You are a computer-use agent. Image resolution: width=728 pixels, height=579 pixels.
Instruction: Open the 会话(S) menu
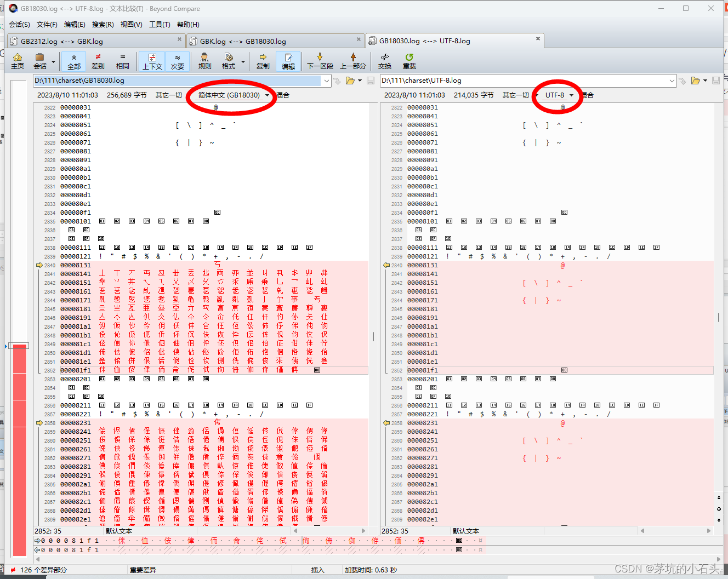click(x=19, y=24)
